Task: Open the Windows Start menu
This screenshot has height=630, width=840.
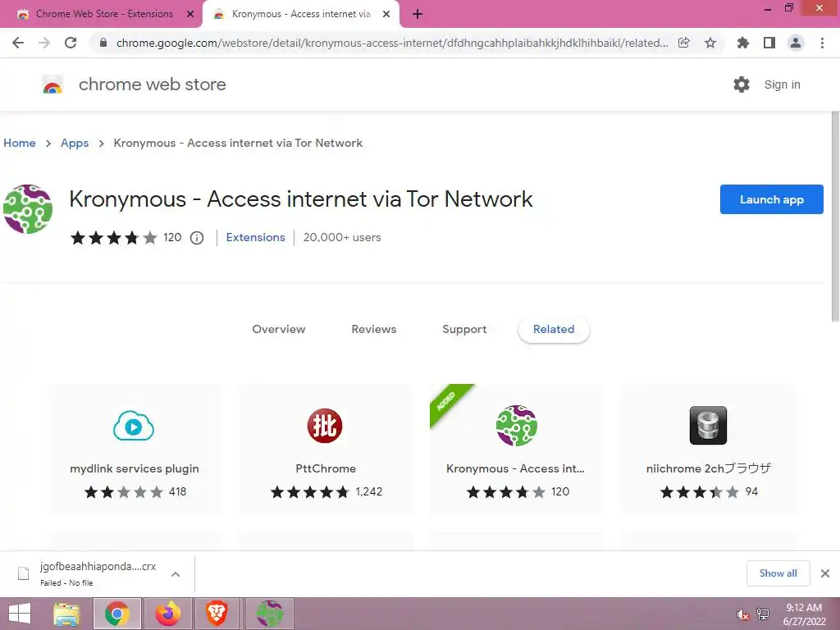Action: pos(20,614)
